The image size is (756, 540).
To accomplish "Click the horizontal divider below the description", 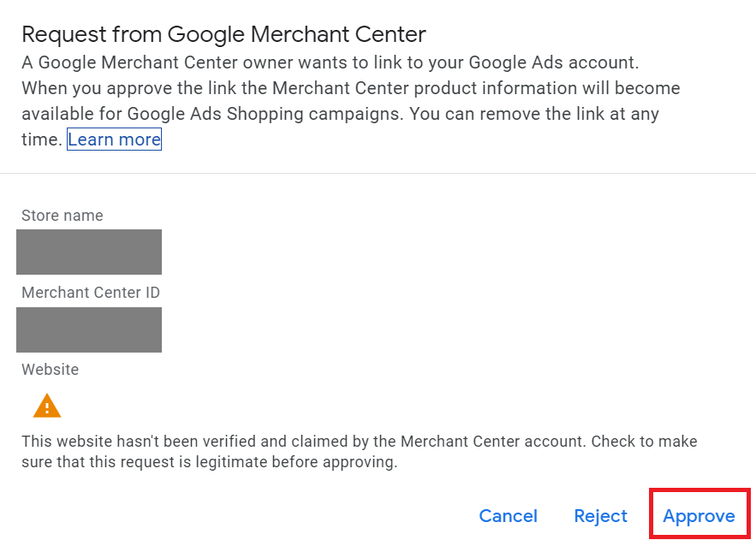I will pyautogui.click(x=378, y=173).
